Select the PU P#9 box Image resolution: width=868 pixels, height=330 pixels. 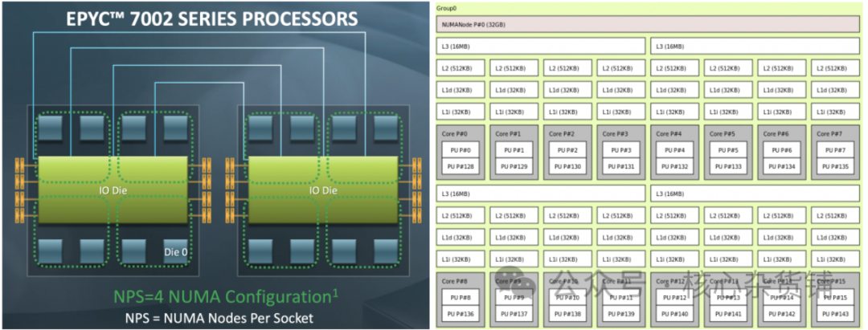click(x=514, y=297)
